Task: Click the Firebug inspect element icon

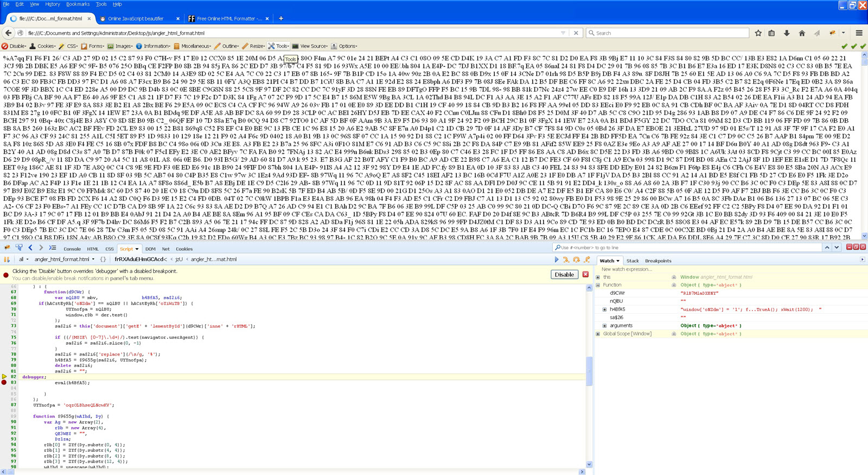Action: click(x=19, y=248)
